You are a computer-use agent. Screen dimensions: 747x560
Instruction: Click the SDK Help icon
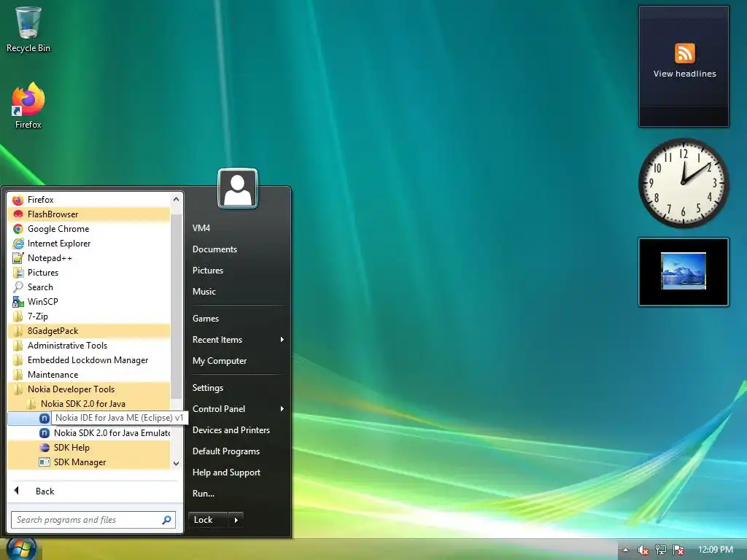coord(44,448)
